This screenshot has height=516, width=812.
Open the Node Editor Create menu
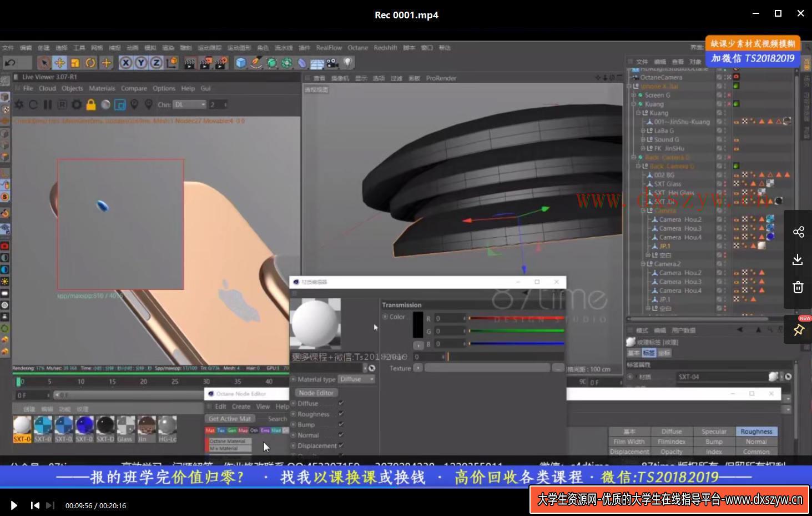click(x=241, y=407)
